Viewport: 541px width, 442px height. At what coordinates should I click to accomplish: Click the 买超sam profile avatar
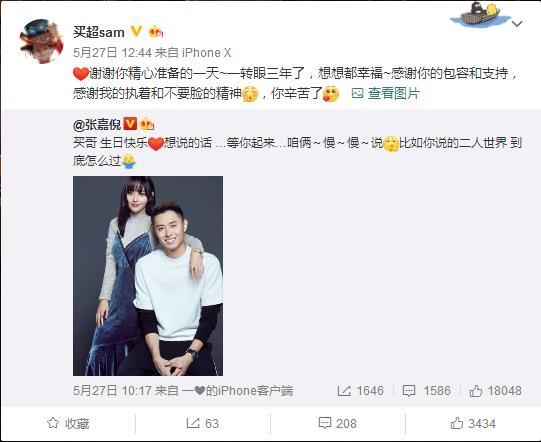42,41
